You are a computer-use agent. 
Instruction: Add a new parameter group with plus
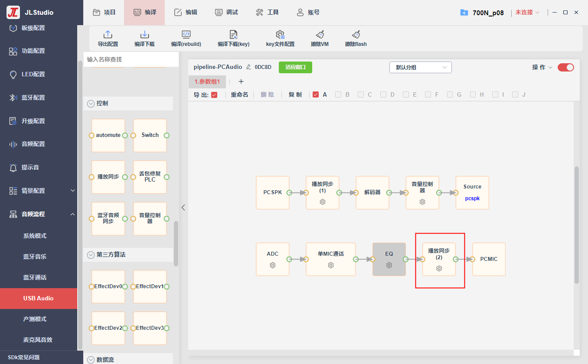click(241, 81)
